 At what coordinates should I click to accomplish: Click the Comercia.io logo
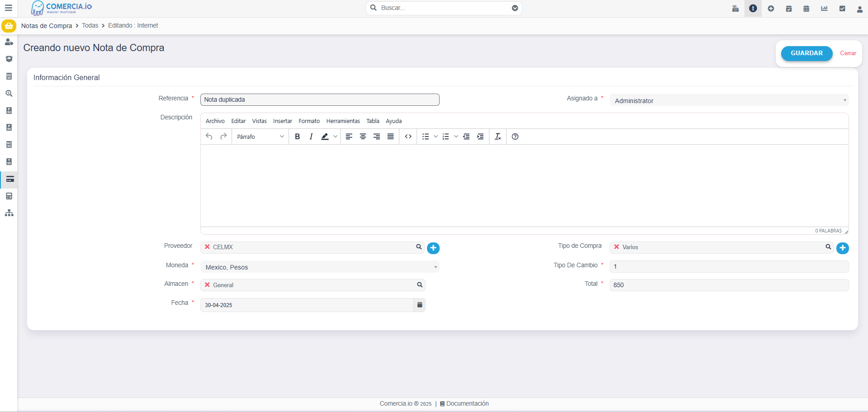(x=61, y=8)
